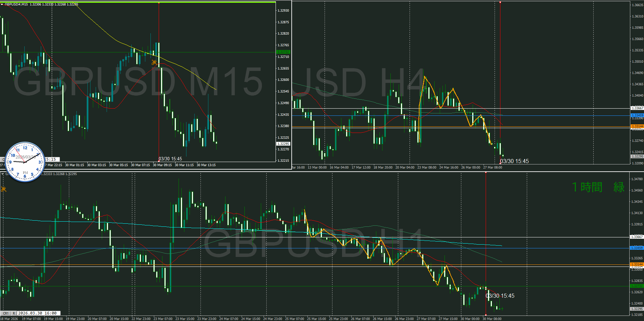Open the GBPUSD#,M15 chart dropdown triangle

(2, 4)
